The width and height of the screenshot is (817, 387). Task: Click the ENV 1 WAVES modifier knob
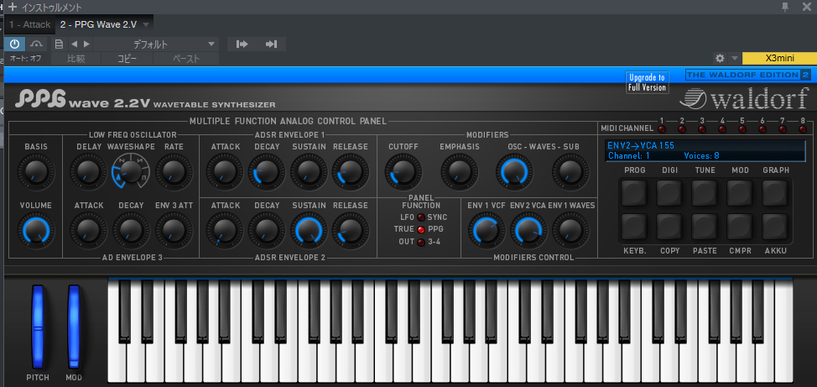click(571, 230)
